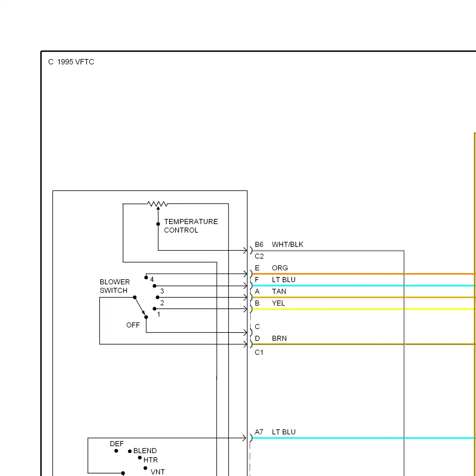Click pin letter 'A' beside TAN
The height and width of the screenshot is (476, 476).
(x=257, y=291)
